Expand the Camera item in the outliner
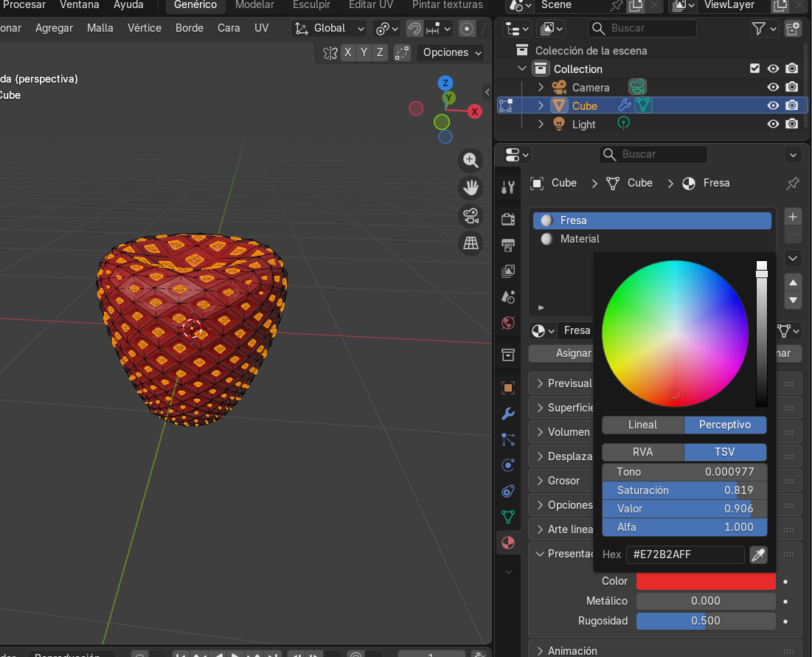Image resolution: width=812 pixels, height=657 pixels. click(x=541, y=87)
